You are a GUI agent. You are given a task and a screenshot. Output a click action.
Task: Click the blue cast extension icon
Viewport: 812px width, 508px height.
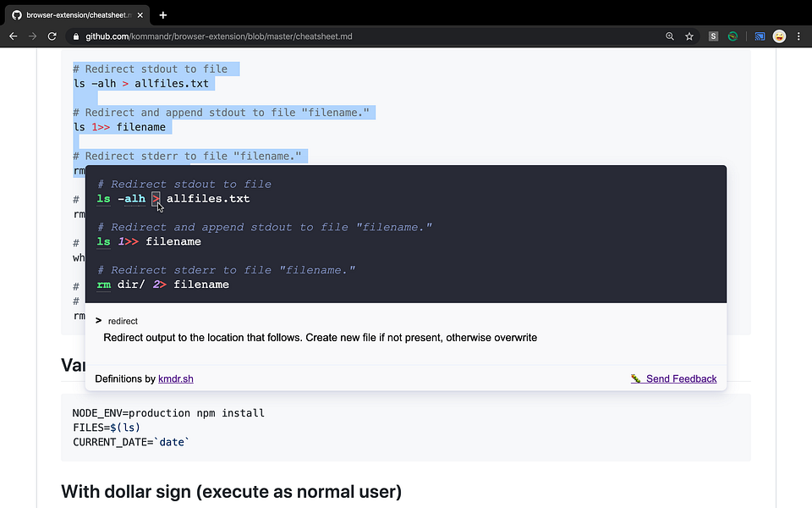pos(760,36)
